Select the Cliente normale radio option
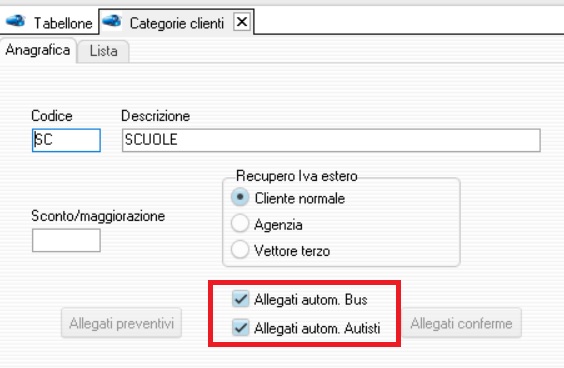The image size is (564, 368). tap(240, 198)
